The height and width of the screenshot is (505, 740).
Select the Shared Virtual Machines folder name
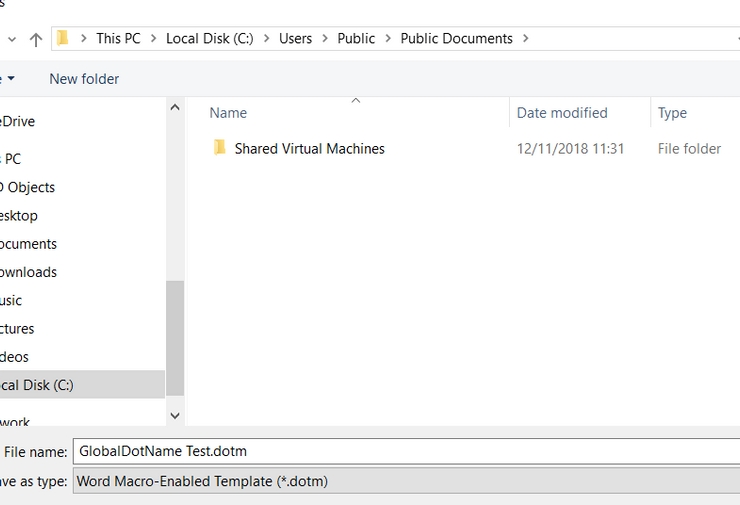click(309, 148)
